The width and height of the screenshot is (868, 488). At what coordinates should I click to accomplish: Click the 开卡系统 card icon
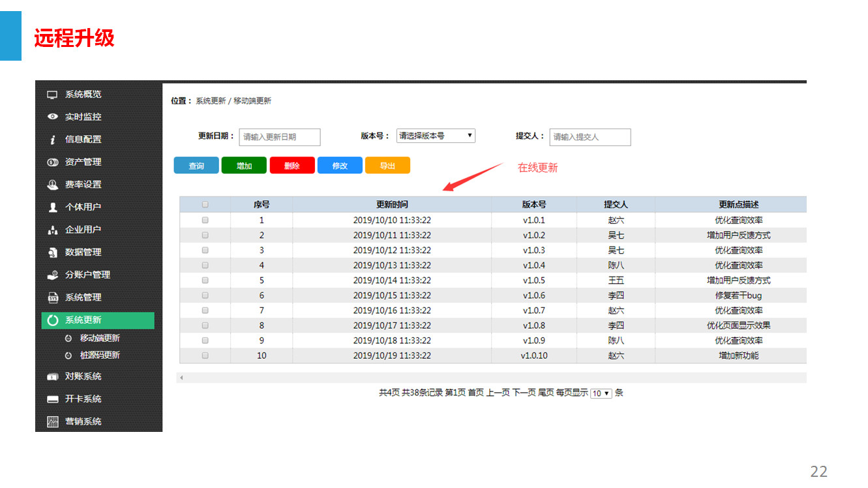53,399
